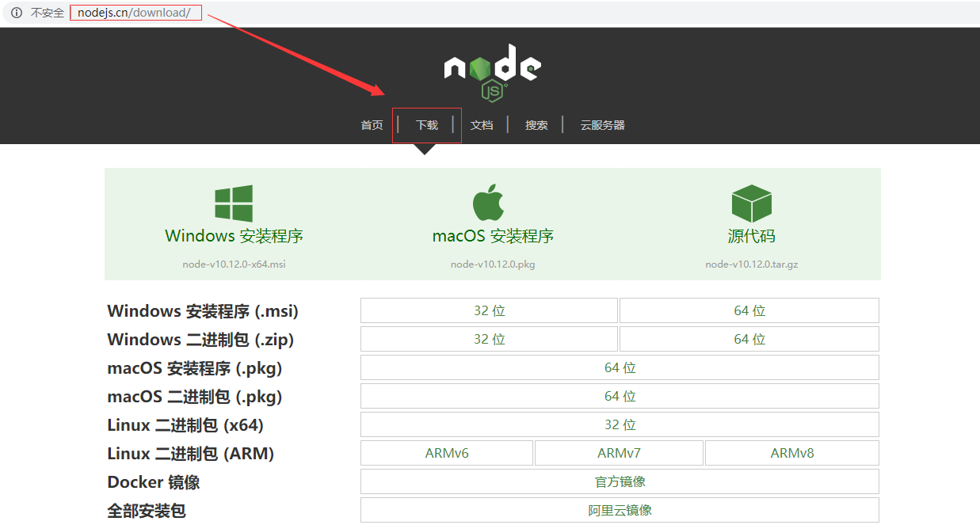The width and height of the screenshot is (980, 525).
Task: Click the source code cube icon
Action: [751, 204]
